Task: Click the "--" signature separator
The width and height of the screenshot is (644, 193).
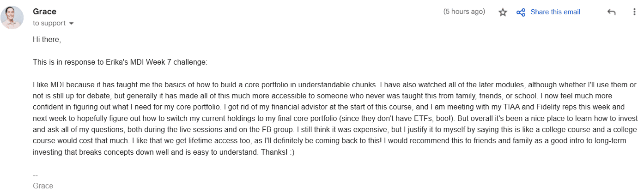Action: [x=36, y=175]
